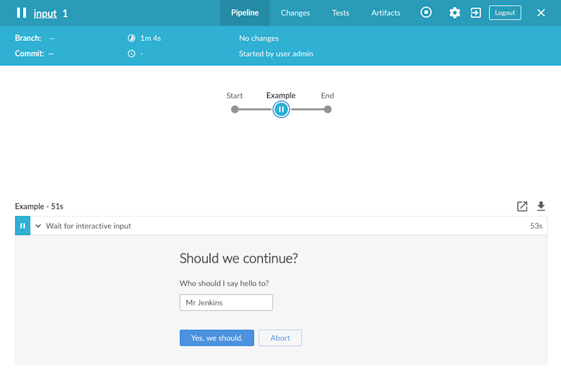Click the pause icon on the interactive input step

pyautogui.click(x=22, y=225)
